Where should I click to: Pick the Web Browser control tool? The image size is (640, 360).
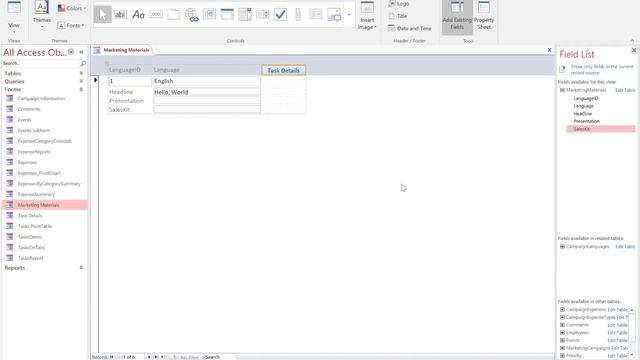click(x=209, y=14)
